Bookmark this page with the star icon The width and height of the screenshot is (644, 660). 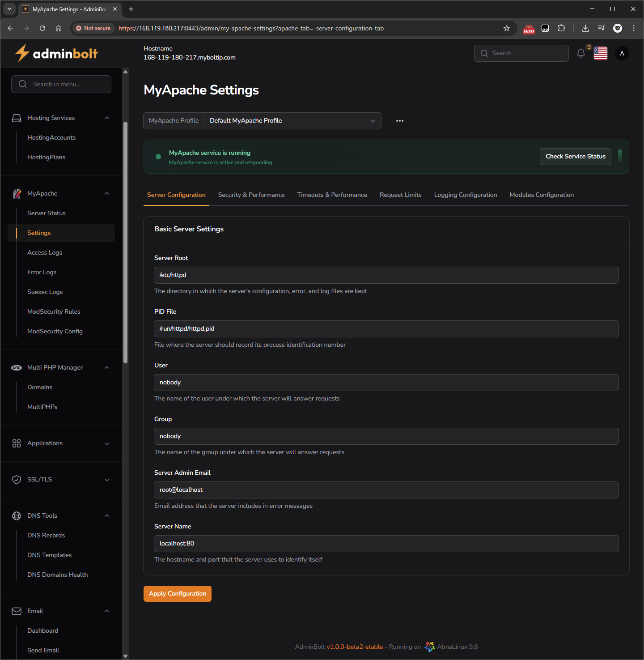pos(506,28)
